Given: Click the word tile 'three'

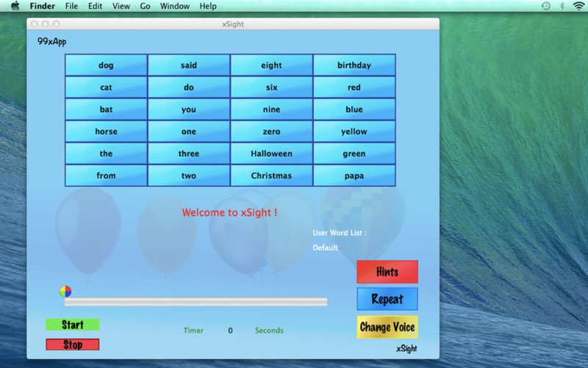Looking at the screenshot, I should pos(189,153).
